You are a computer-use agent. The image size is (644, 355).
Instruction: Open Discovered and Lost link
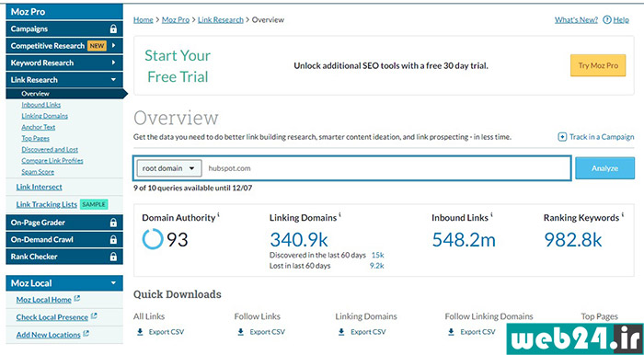(50, 149)
